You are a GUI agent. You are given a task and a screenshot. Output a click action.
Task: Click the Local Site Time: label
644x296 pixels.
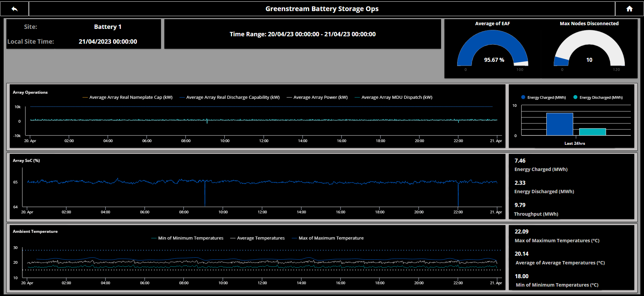point(31,42)
